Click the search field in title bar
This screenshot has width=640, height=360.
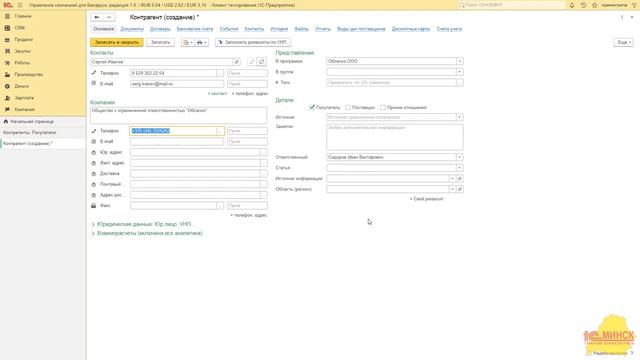pyautogui.click(x=511, y=5)
